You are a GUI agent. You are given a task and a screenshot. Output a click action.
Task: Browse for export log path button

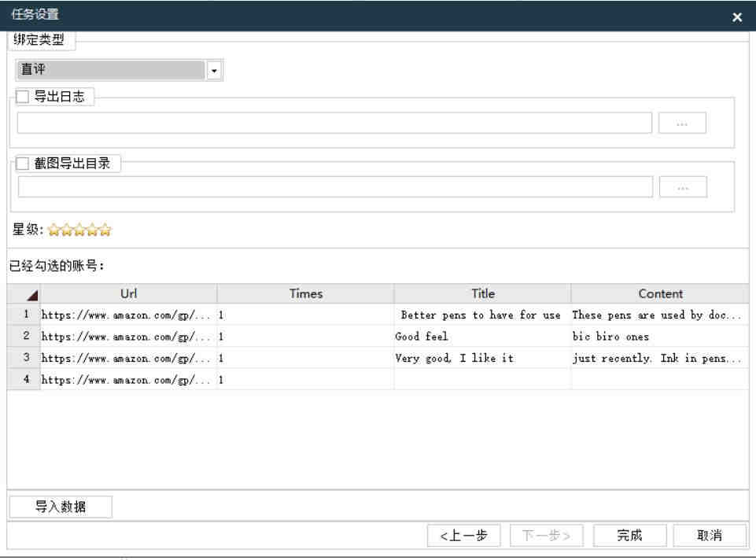pos(682,123)
